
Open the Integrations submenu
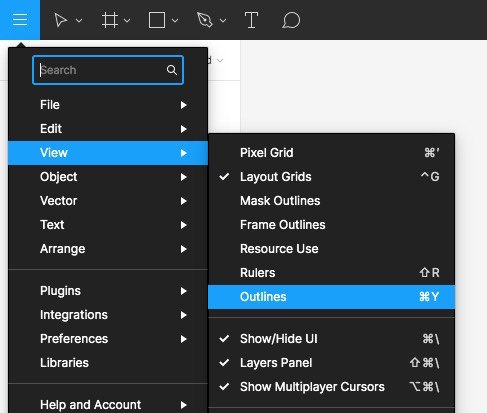[x=108, y=315]
